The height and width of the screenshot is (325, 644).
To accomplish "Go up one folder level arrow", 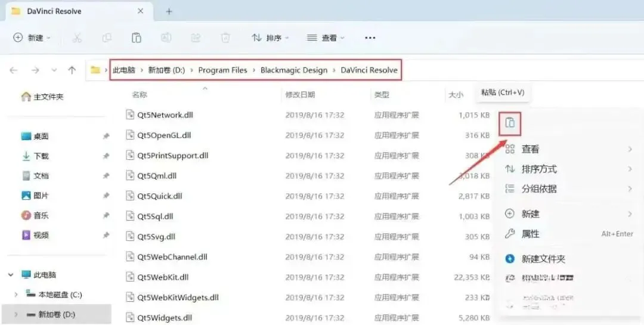I will [x=72, y=70].
